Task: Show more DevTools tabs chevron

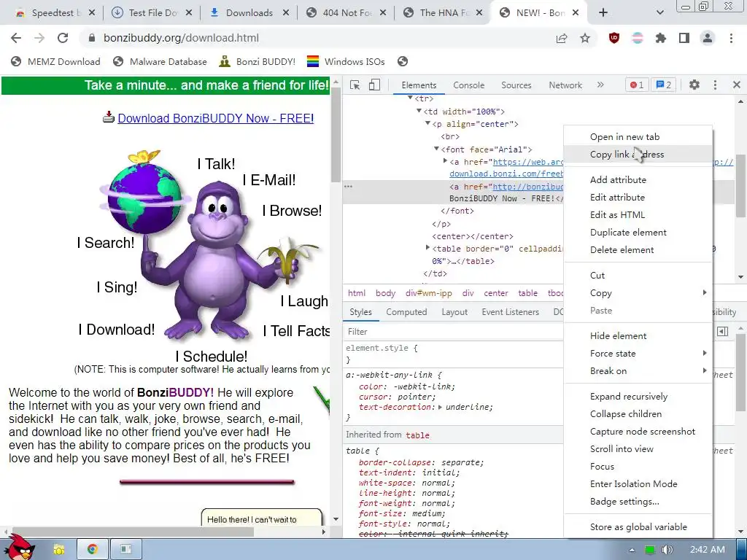Action: (600, 85)
